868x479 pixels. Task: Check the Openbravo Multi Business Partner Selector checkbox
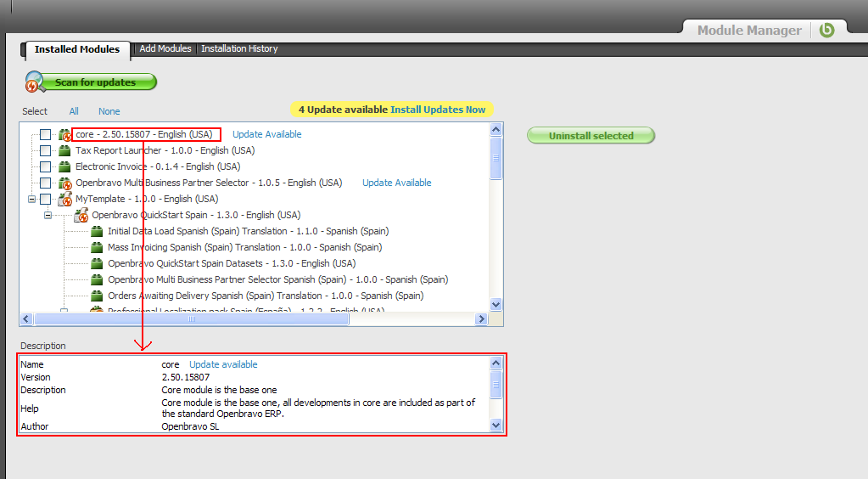coord(45,183)
